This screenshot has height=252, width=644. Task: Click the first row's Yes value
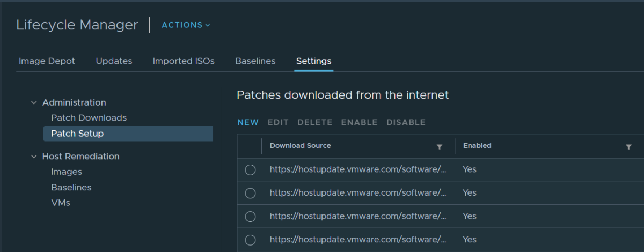(x=470, y=169)
